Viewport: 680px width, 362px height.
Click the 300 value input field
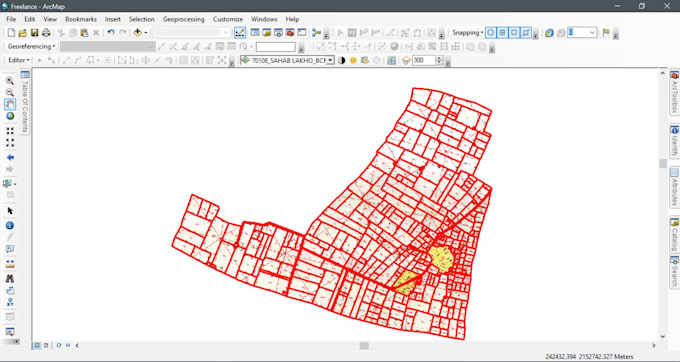423,60
